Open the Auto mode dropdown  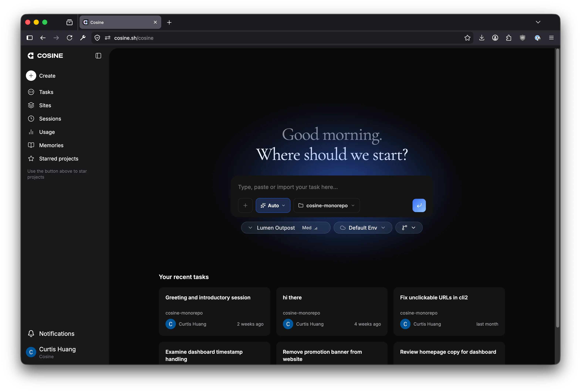273,205
